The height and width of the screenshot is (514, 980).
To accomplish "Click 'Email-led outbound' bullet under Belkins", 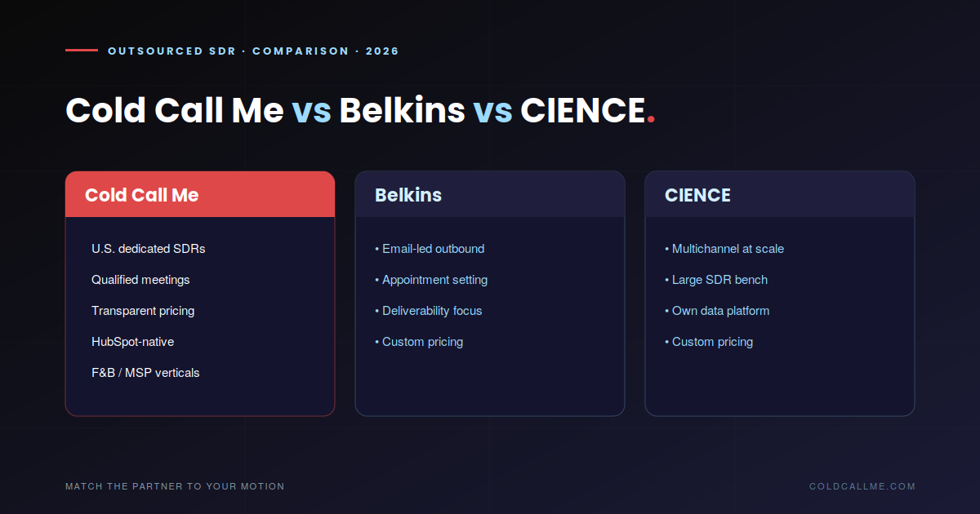I will pos(430,249).
